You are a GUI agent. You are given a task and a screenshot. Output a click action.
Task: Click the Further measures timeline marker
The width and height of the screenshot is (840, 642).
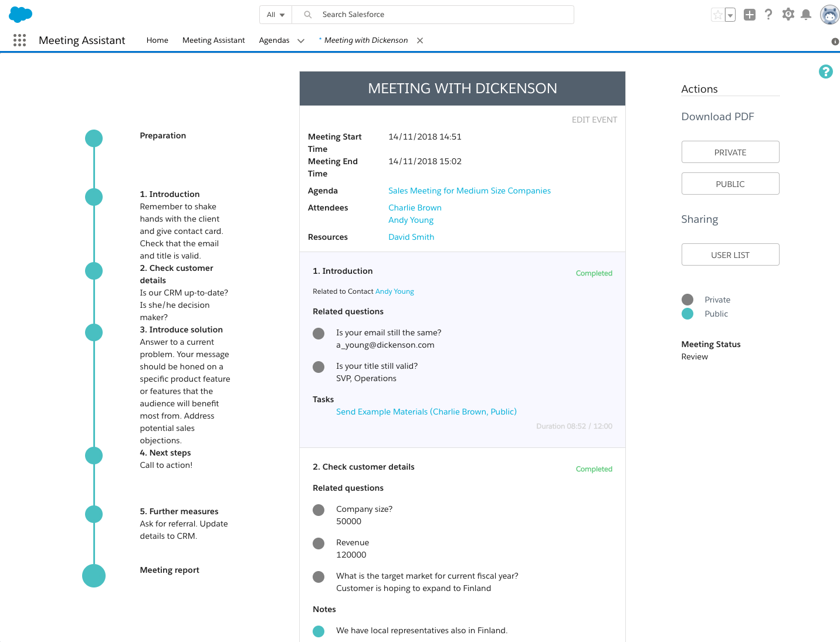94,514
